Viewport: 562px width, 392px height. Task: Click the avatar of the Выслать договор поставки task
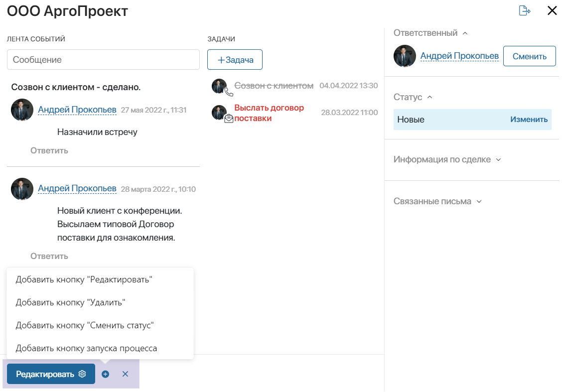click(x=219, y=112)
